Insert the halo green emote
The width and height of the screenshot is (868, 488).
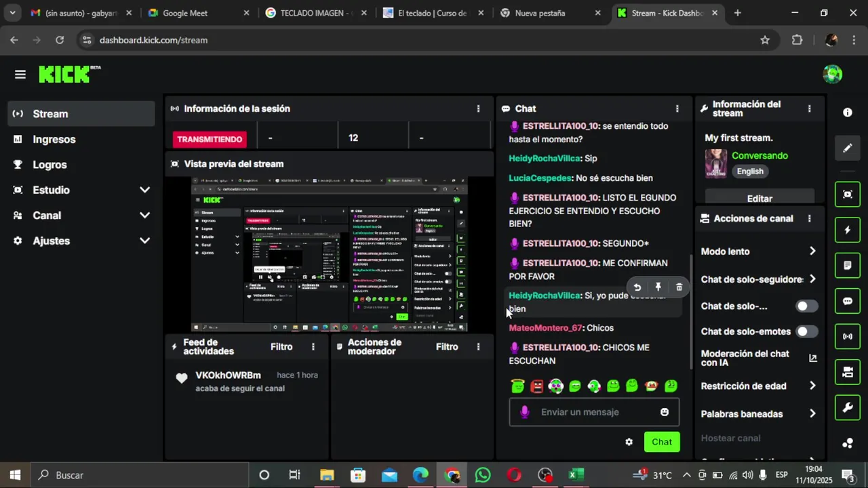pyautogui.click(x=518, y=386)
